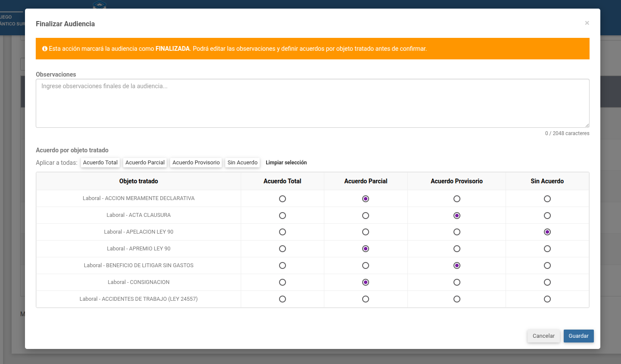Select Acuerdo Total for BENEFICIO DE LITIGAR SIN GASTOS
Image resolution: width=621 pixels, height=364 pixels.
[x=283, y=265]
